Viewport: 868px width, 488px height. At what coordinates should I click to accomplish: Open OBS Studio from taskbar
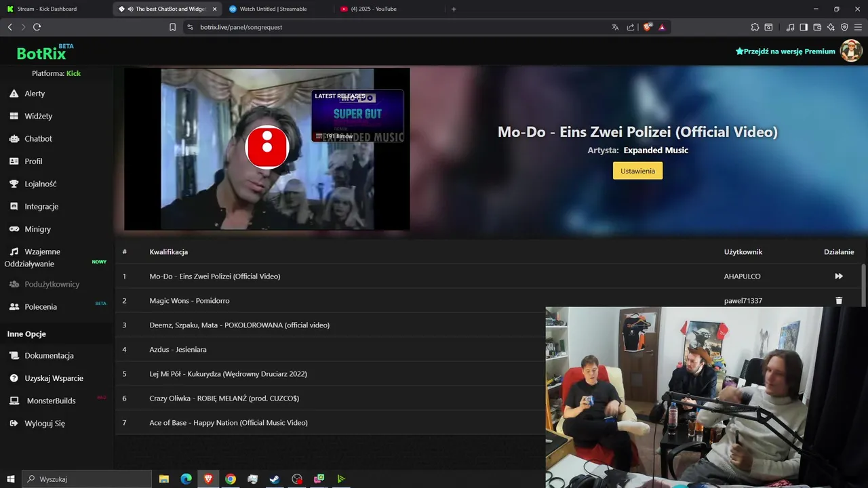point(297,479)
